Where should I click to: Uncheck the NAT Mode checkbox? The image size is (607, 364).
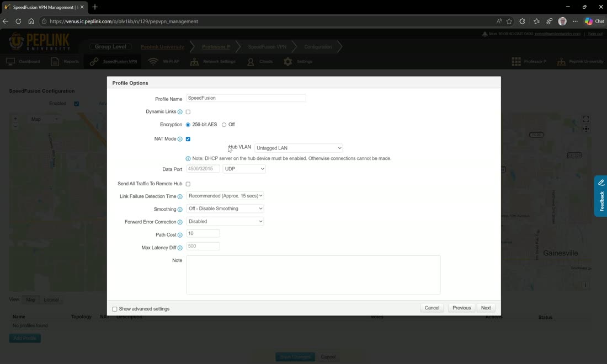pos(188,139)
